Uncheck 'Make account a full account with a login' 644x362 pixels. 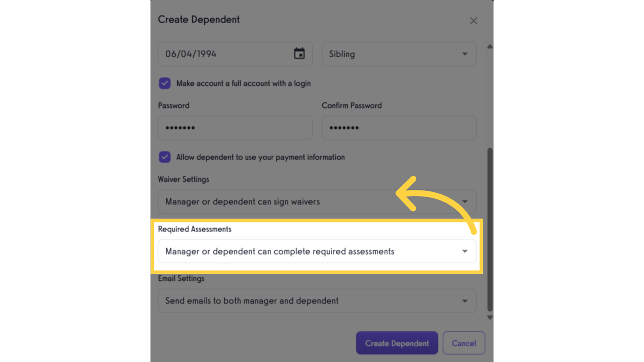pos(165,83)
